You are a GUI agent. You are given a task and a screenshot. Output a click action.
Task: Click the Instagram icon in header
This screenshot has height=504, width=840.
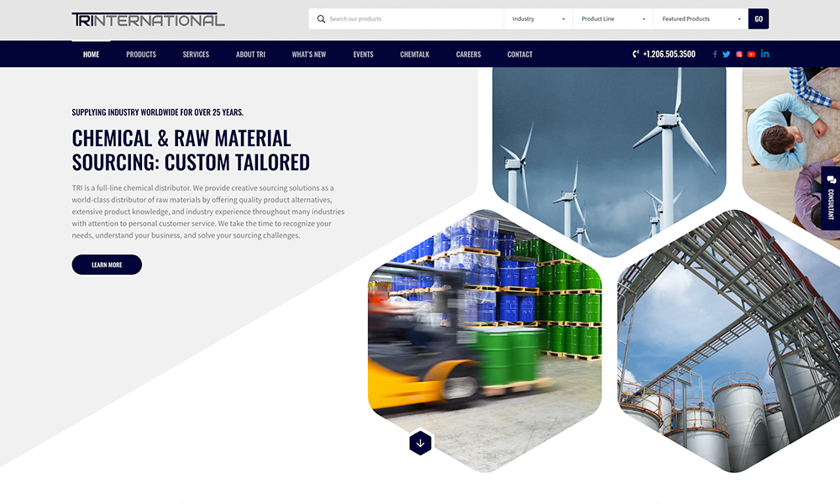pyautogui.click(x=739, y=55)
